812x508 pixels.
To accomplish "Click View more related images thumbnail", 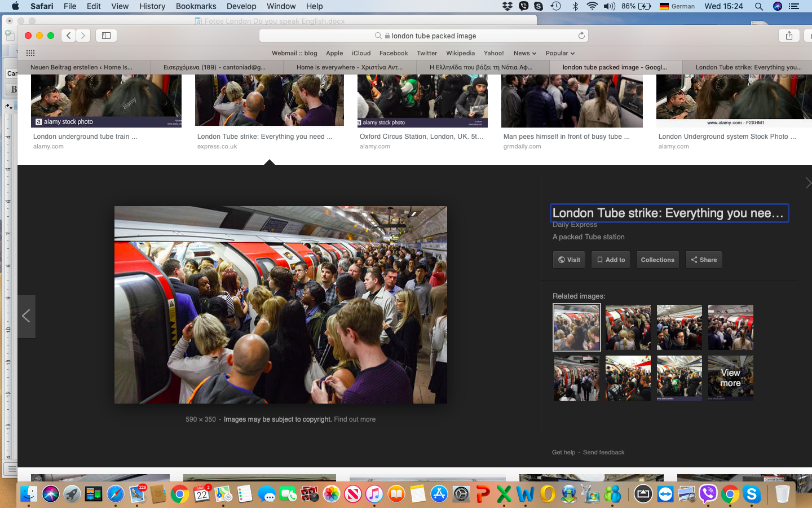I will point(730,378).
